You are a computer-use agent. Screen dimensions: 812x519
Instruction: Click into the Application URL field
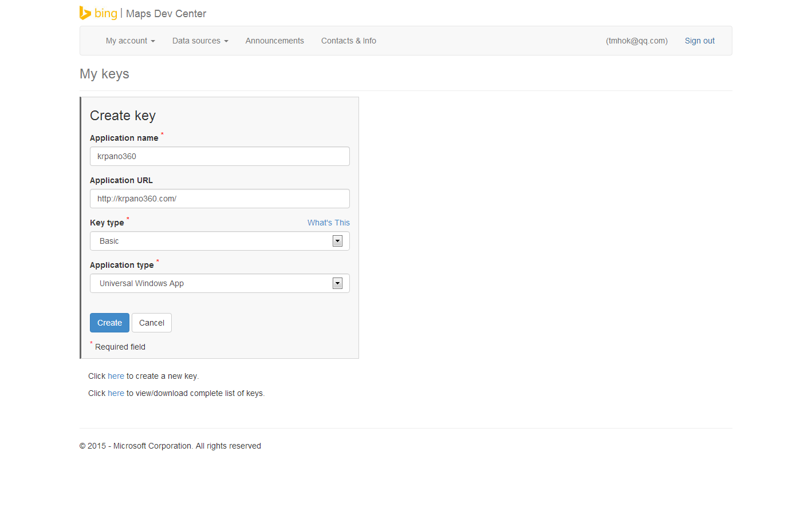pyautogui.click(x=219, y=199)
